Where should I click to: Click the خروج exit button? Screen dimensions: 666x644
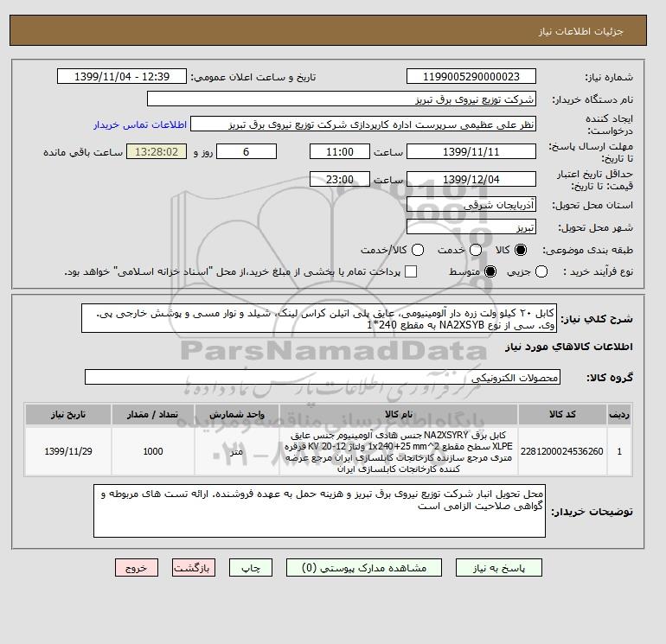tap(137, 568)
